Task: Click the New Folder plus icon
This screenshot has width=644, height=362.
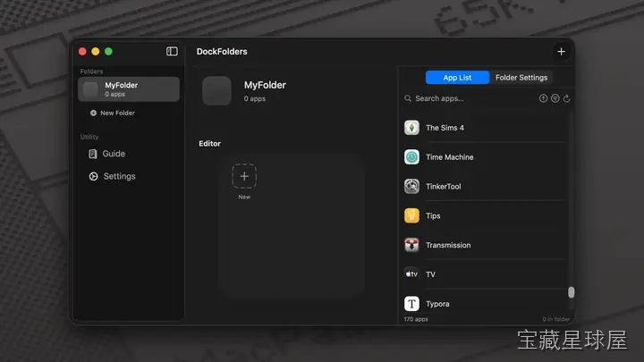Action: 93,113
